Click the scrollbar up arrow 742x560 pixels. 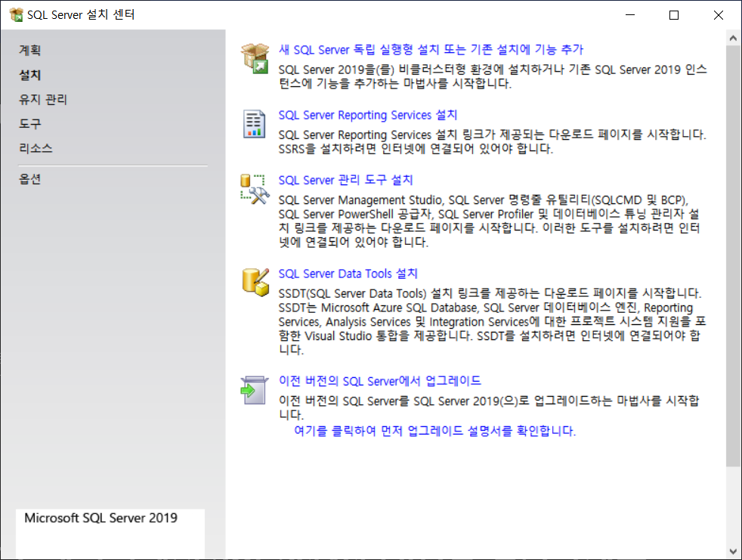[733, 38]
